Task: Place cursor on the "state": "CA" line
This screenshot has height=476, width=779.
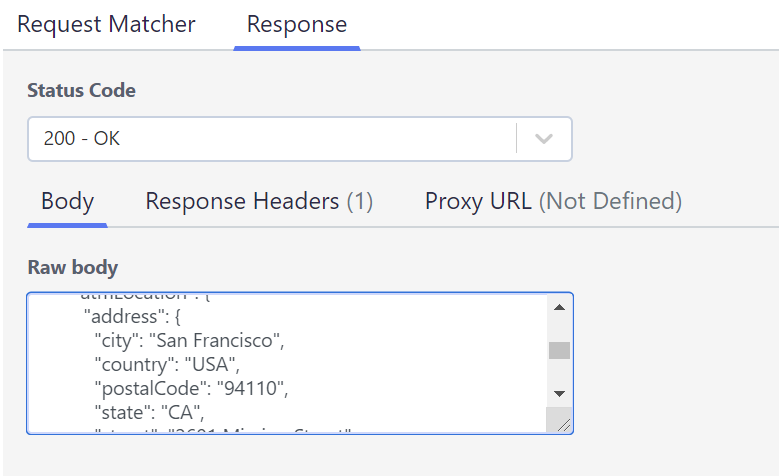Action: tap(149, 412)
